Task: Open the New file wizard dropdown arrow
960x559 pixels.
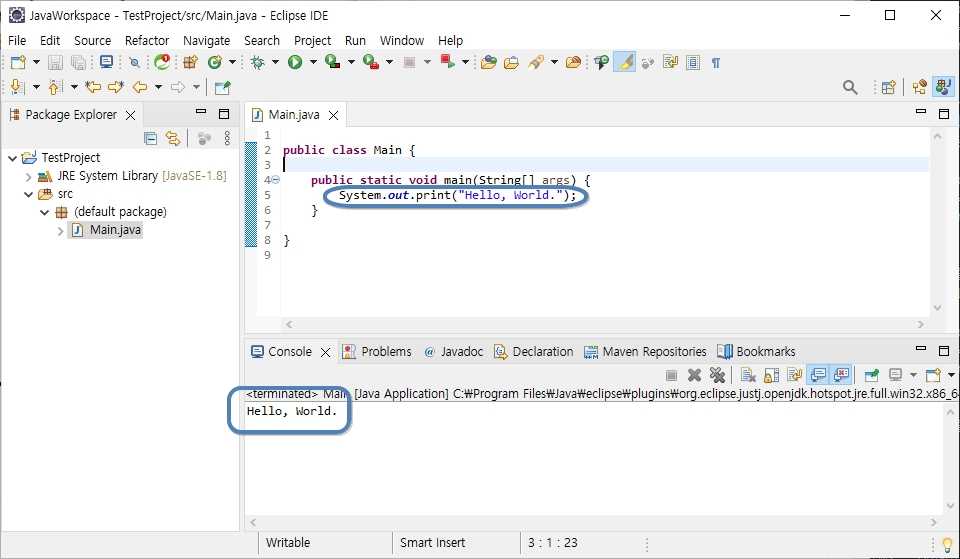Action: pos(36,62)
